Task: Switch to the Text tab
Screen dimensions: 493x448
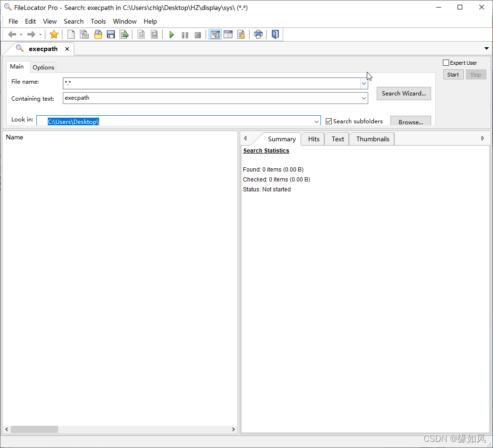Action: pos(337,139)
